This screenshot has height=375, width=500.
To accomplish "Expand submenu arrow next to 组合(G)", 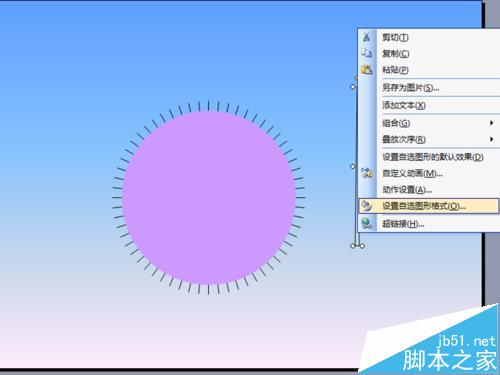I will [x=491, y=123].
